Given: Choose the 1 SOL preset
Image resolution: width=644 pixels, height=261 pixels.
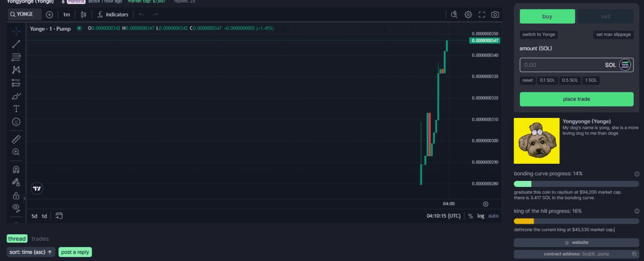Looking at the screenshot, I should tap(591, 80).
